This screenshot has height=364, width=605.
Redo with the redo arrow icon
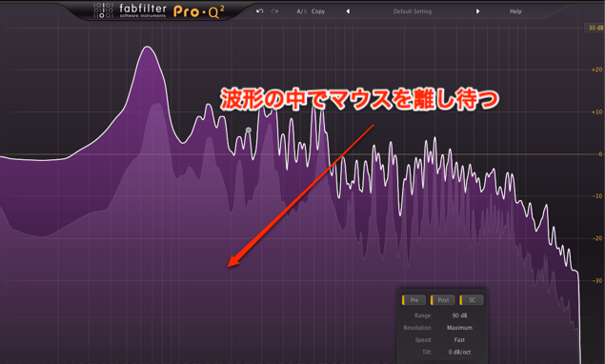pyautogui.click(x=274, y=11)
